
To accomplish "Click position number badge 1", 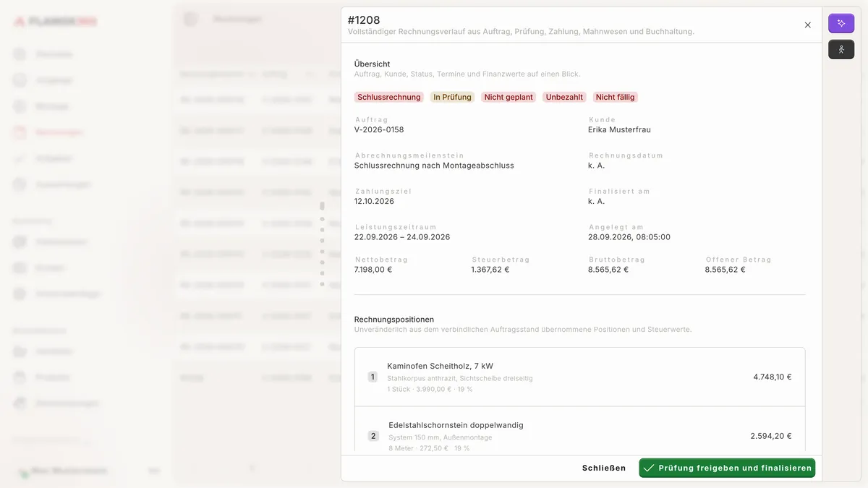I will [x=373, y=377].
